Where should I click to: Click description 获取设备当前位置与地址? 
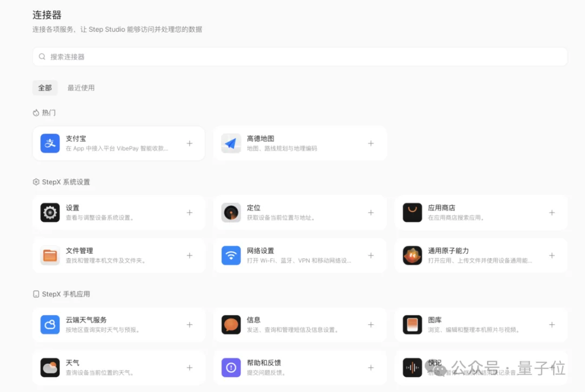(281, 218)
